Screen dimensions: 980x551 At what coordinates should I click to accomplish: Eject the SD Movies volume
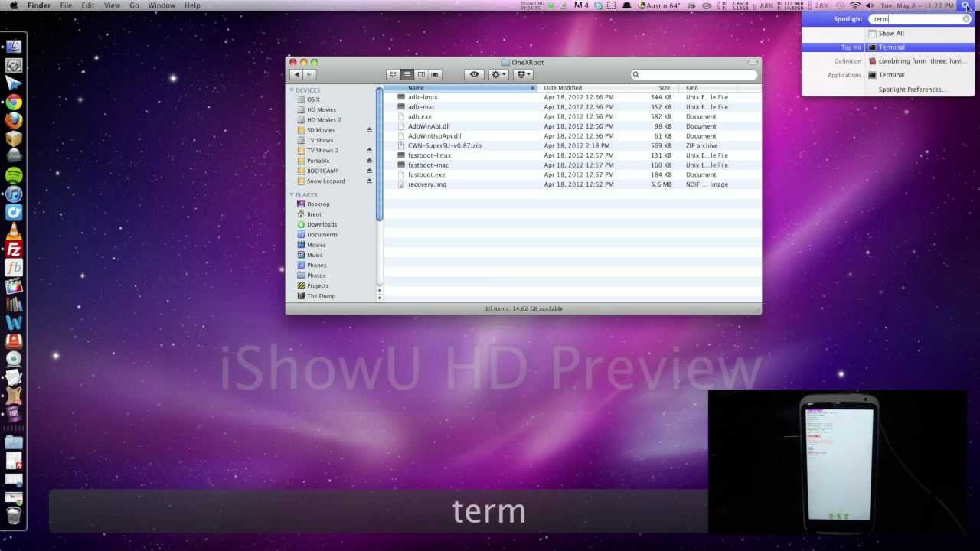[x=369, y=130]
